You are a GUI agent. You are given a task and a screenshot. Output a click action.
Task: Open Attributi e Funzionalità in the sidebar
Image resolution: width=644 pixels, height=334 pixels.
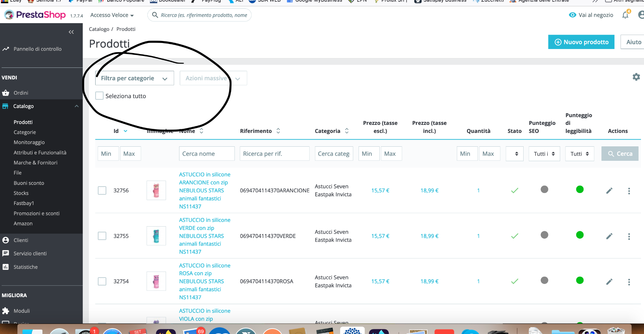40,152
